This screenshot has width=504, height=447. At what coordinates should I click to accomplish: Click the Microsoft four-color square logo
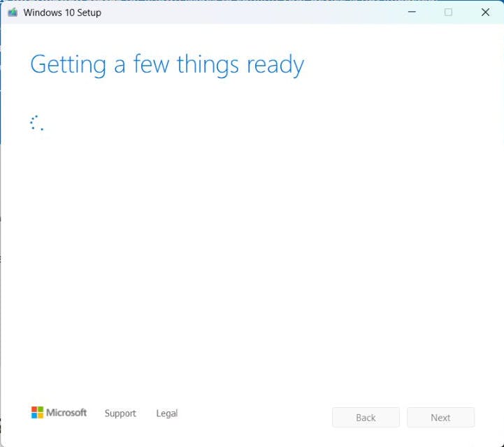coord(37,413)
